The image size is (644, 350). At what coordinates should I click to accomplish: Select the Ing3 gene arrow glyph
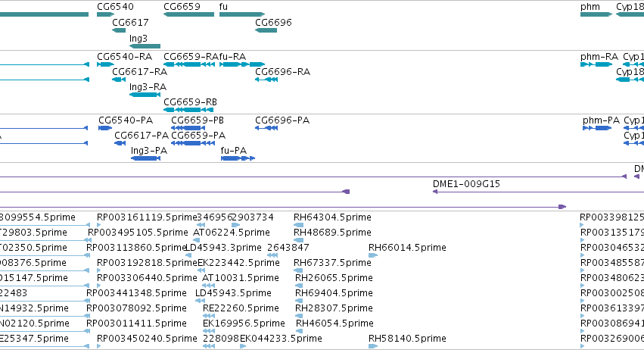point(145,46)
